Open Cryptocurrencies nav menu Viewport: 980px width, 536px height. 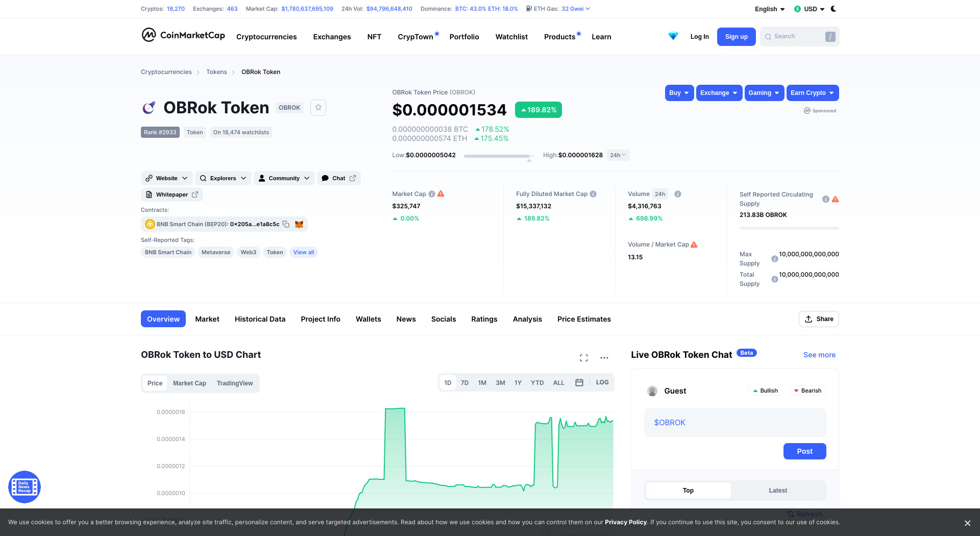266,37
